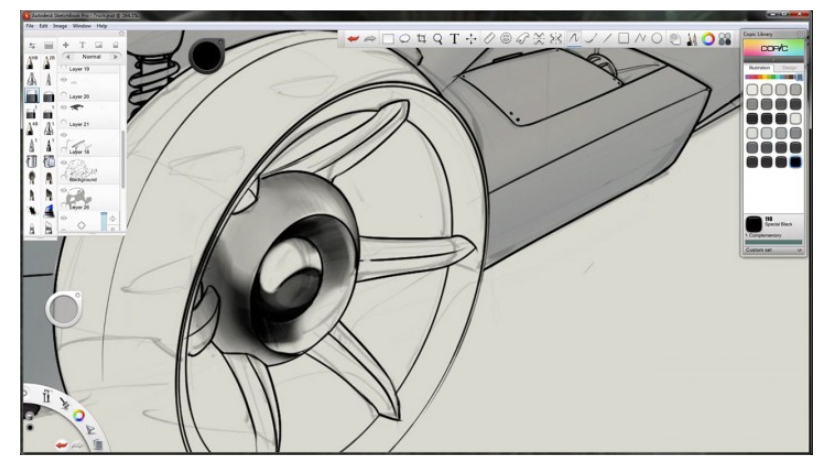Click the add new layer button

click(x=67, y=45)
